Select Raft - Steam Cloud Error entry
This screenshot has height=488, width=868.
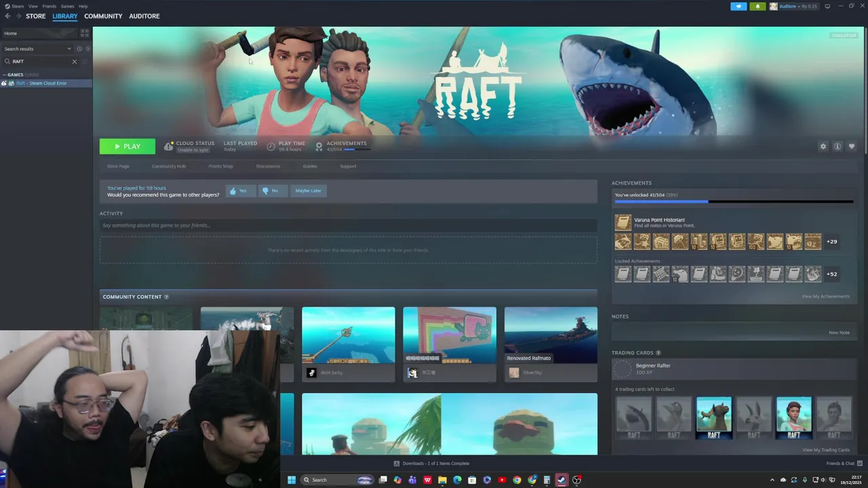point(46,83)
